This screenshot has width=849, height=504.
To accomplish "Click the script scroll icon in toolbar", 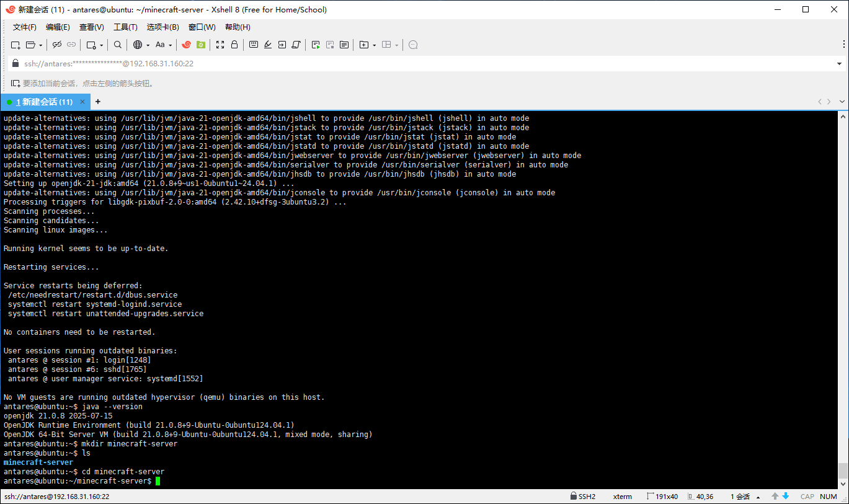I will (x=296, y=45).
